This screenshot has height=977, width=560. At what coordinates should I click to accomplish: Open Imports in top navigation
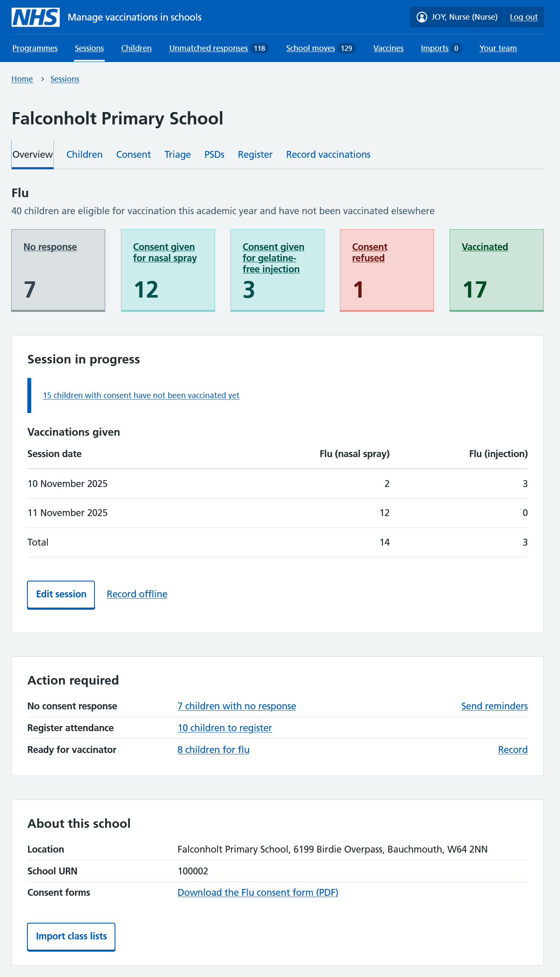[435, 48]
